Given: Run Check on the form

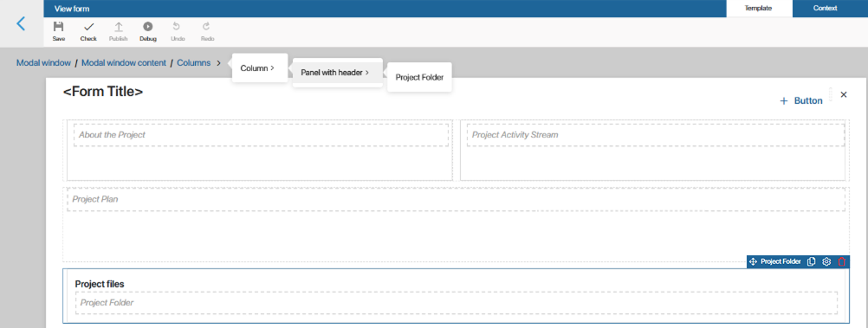Looking at the screenshot, I should point(88,31).
